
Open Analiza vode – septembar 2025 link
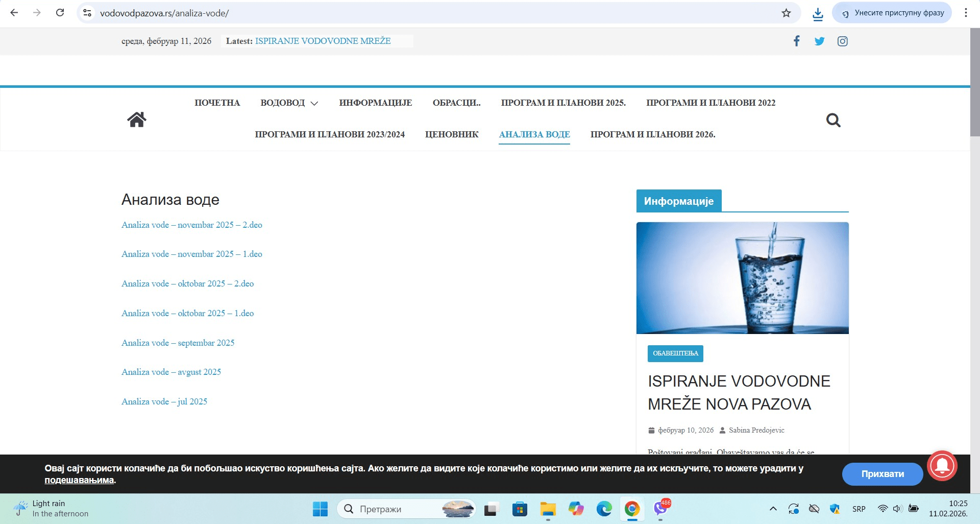178,343
